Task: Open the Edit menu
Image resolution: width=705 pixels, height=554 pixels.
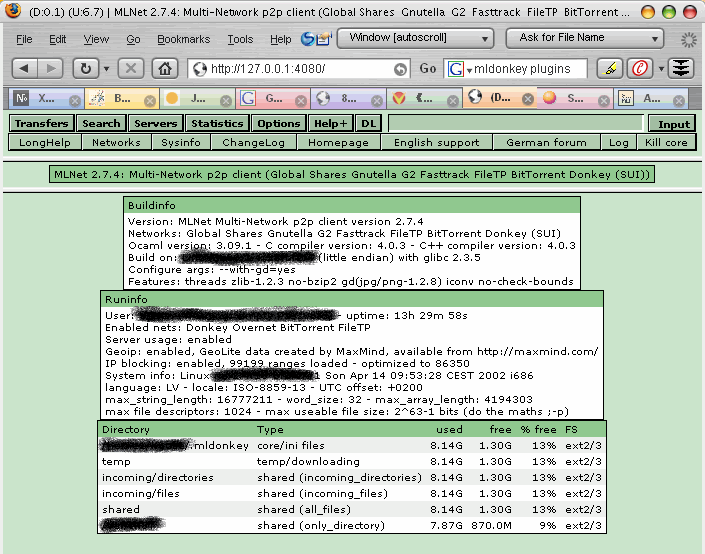Action: [58, 40]
